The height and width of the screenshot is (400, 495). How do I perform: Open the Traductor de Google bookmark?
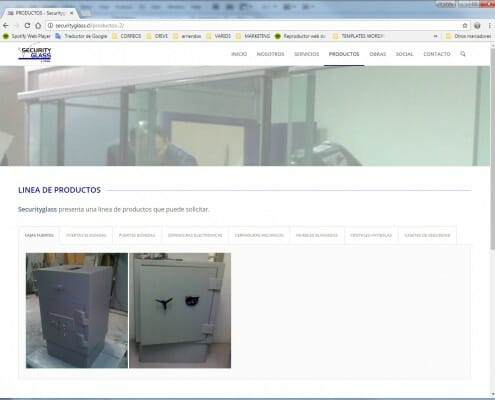point(81,36)
